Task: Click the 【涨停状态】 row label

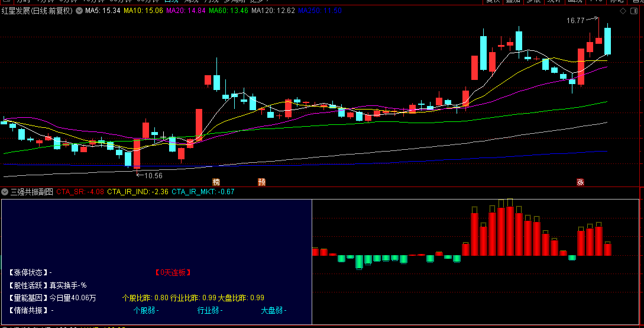Action: click(x=28, y=272)
